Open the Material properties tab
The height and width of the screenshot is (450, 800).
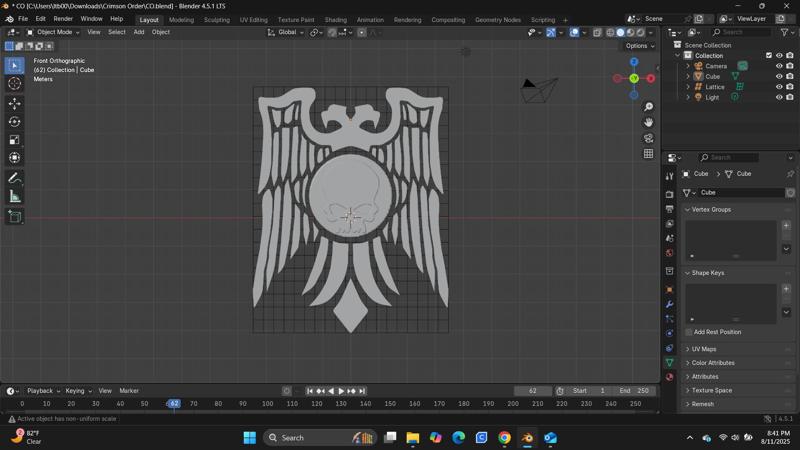670,377
